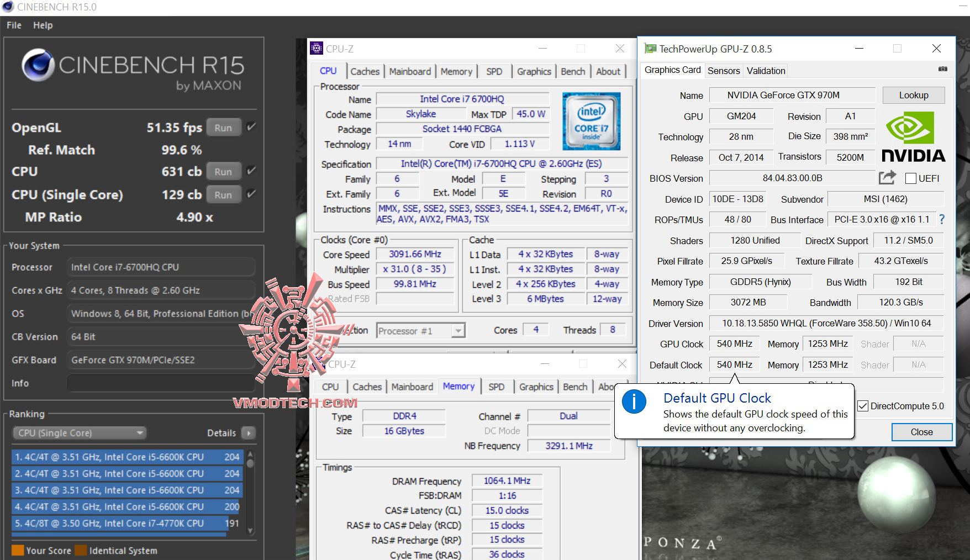970x560 pixels.
Task: Run the OpenGL benchmark
Action: [223, 128]
